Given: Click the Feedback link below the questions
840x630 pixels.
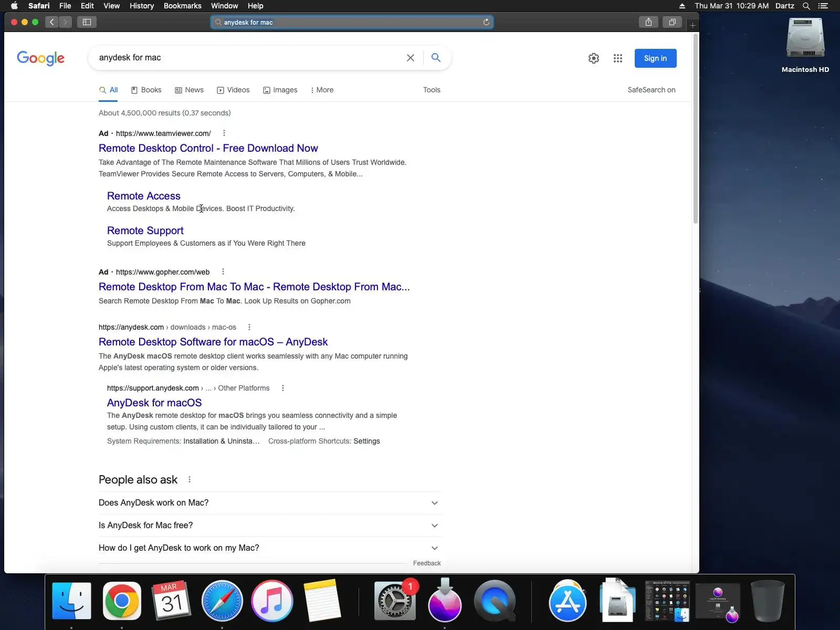Looking at the screenshot, I should [427, 563].
